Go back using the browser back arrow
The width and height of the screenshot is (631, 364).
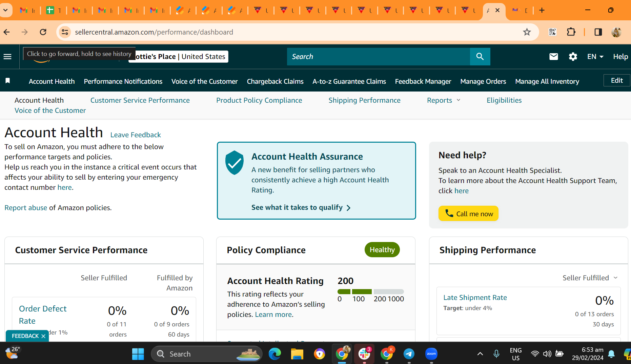(7, 32)
